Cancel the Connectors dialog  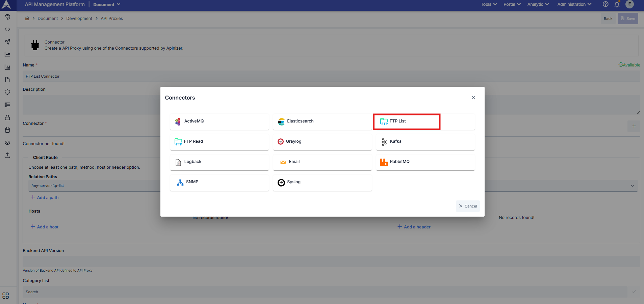pos(468,206)
